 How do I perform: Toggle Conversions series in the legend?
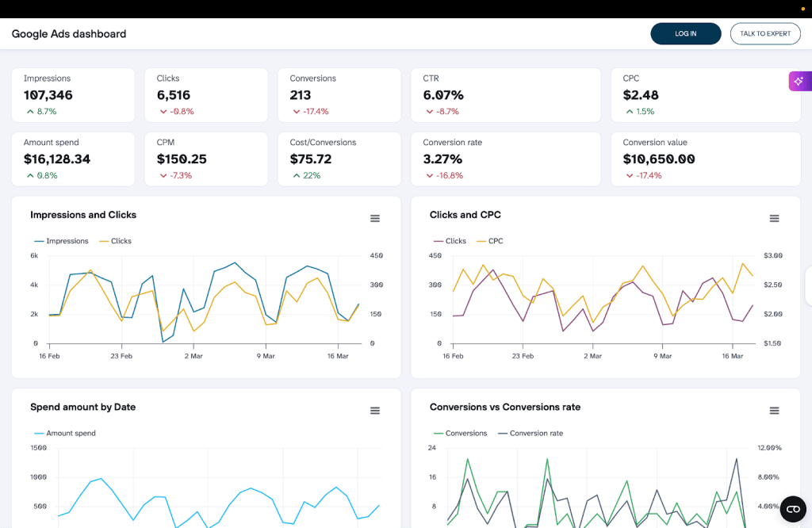460,434
